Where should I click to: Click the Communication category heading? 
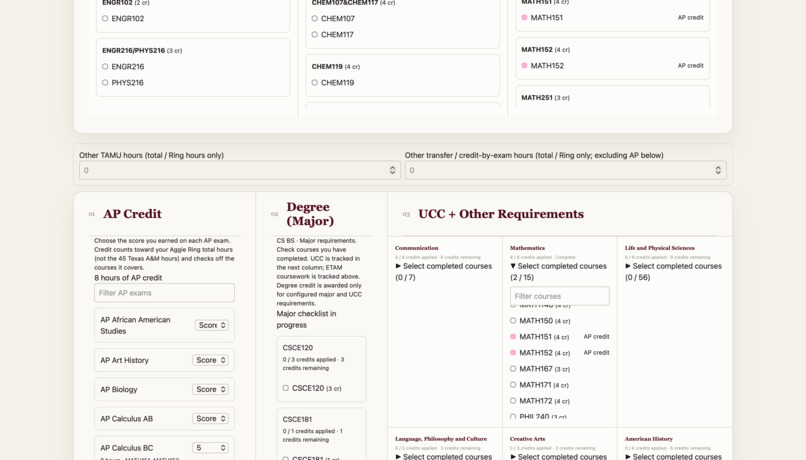(416, 248)
